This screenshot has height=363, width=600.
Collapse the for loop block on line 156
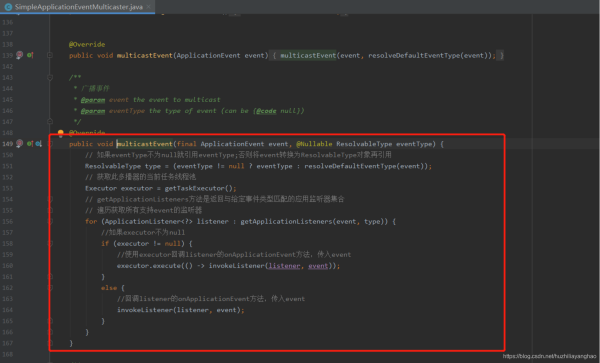click(50, 221)
